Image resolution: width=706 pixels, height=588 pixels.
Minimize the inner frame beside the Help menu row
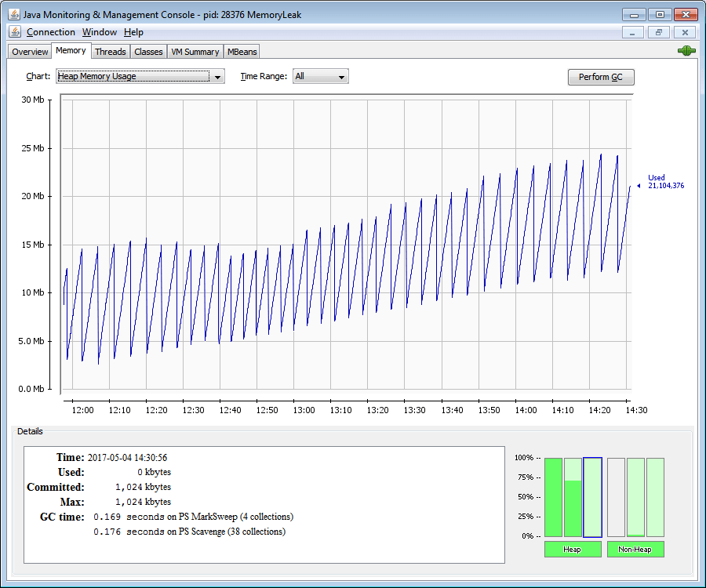click(633, 32)
